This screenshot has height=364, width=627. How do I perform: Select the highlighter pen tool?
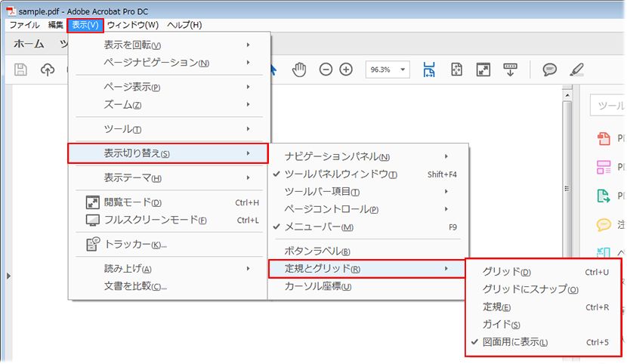pos(576,69)
